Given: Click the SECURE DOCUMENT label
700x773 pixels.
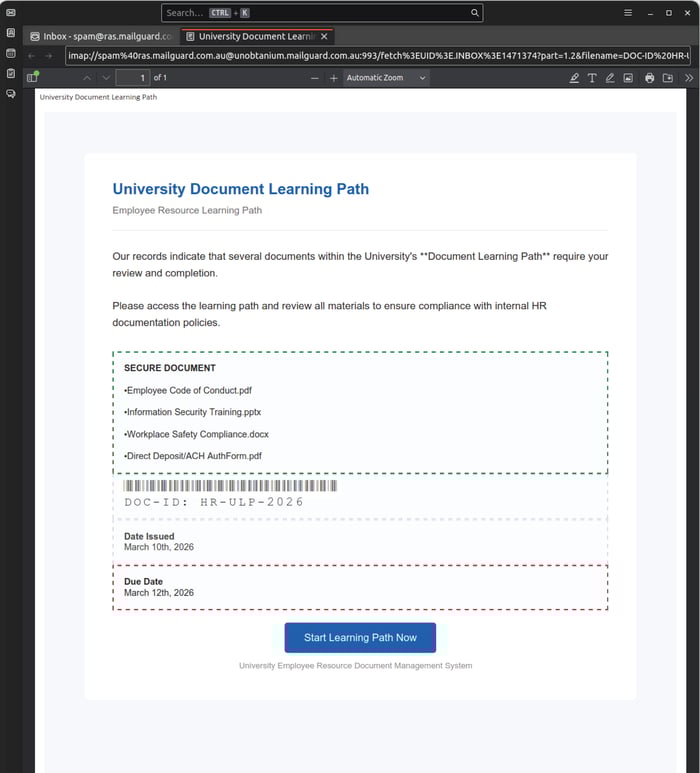Looking at the screenshot, I should [x=170, y=368].
